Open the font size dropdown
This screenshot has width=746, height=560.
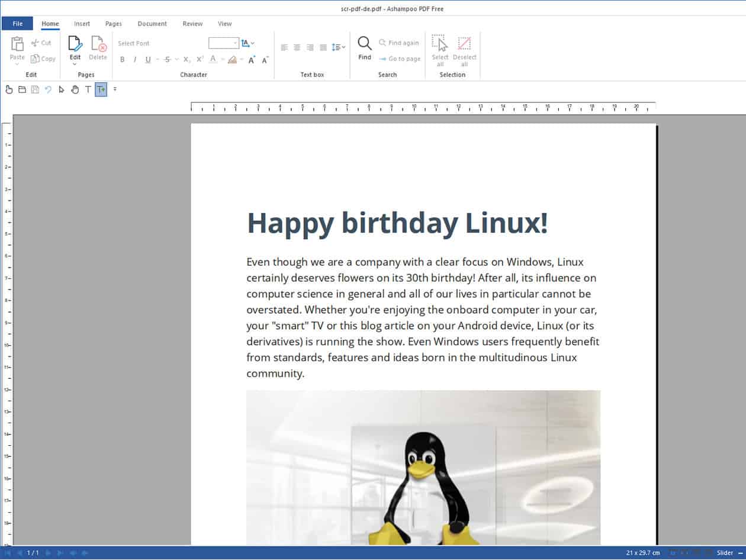point(235,43)
